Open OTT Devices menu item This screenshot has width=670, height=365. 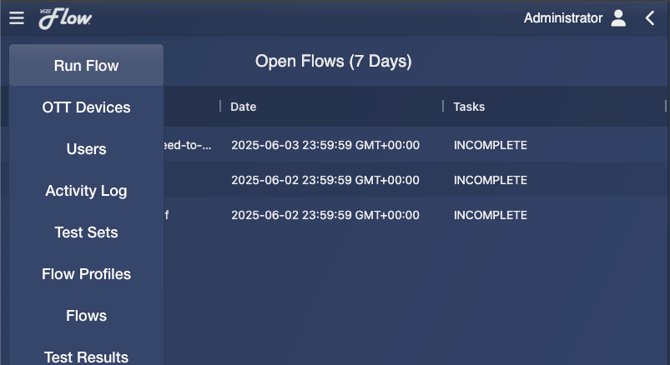(86, 107)
